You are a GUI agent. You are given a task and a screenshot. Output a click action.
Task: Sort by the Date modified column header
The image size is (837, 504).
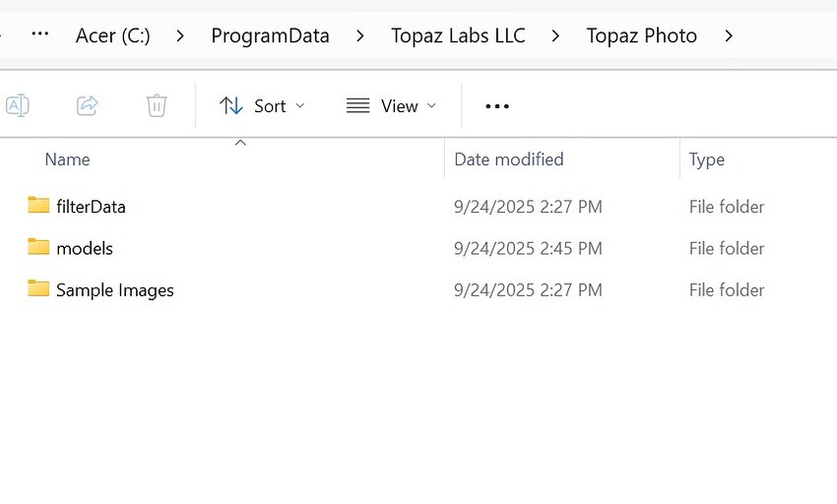point(509,159)
